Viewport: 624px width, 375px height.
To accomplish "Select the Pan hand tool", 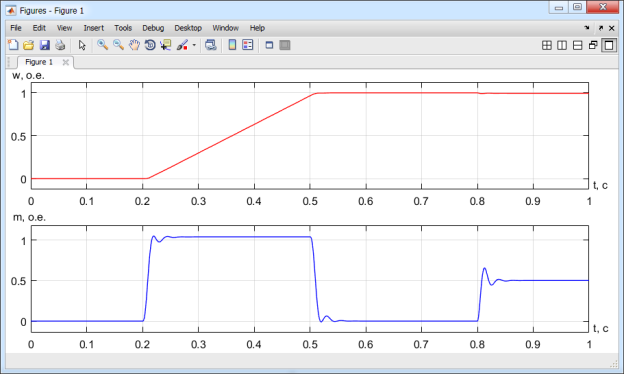I will pyautogui.click(x=134, y=45).
